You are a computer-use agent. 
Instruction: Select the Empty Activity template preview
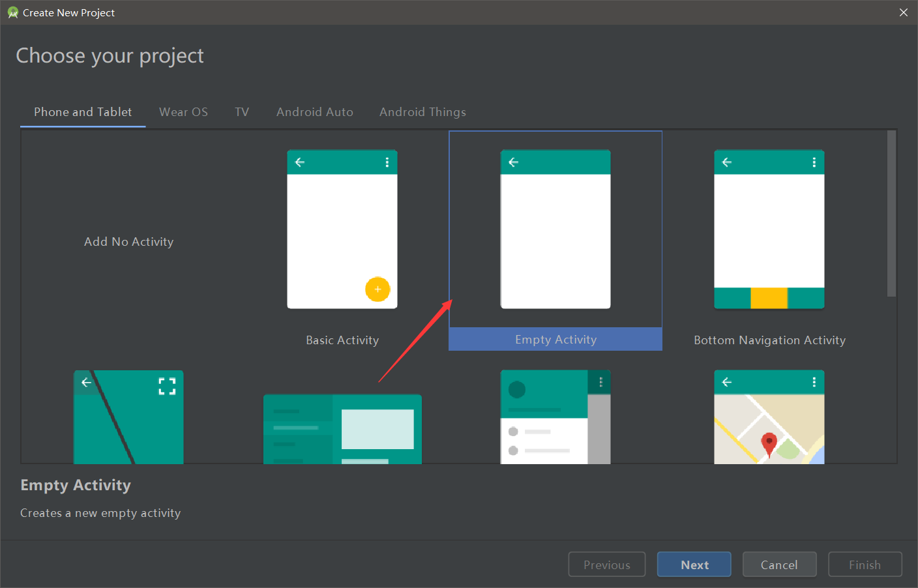(555, 229)
